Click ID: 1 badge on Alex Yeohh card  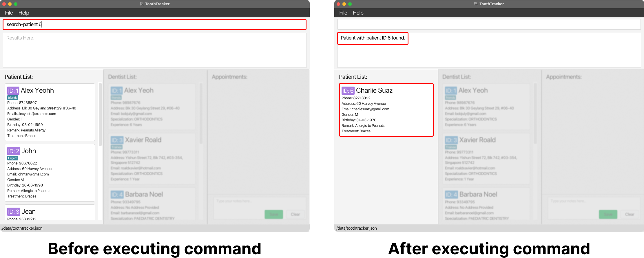13,91
